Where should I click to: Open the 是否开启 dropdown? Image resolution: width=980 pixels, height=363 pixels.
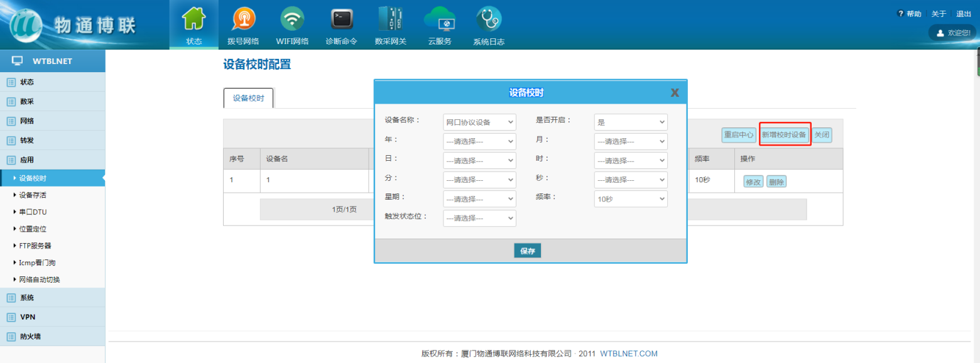[631, 122]
